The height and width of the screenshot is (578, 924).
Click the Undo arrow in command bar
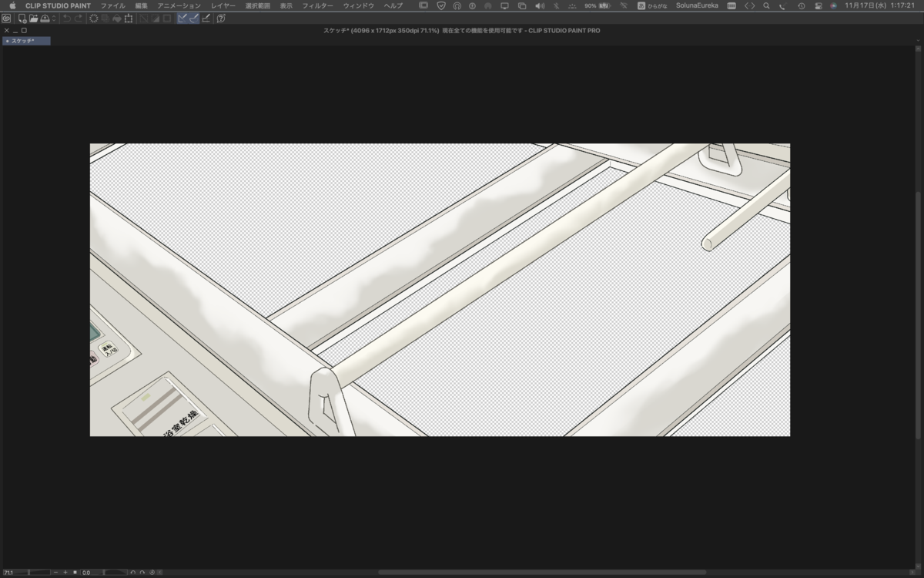click(x=67, y=18)
